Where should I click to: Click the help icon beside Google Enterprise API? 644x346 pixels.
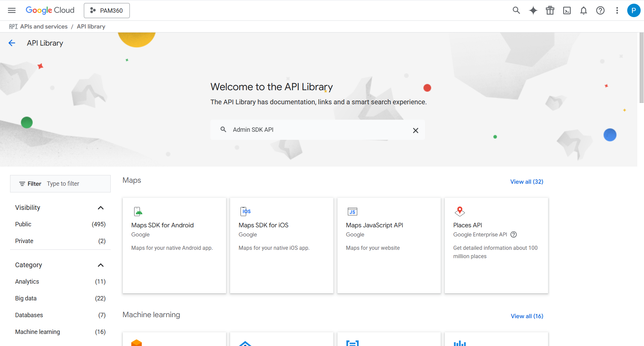coord(514,234)
